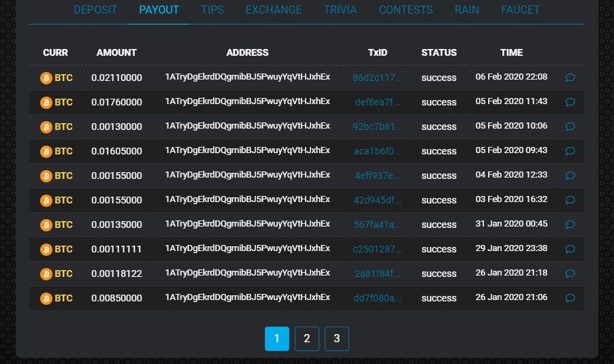Screen dimensions: 614x364
Task: Click comment icon for 05 Feb 2020 11:43 payout
Action: [570, 102]
